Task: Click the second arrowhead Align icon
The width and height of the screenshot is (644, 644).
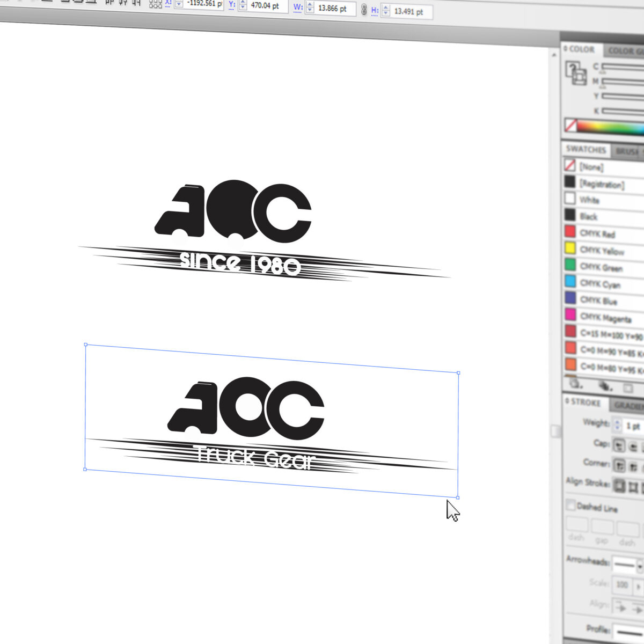Action: coord(637,609)
